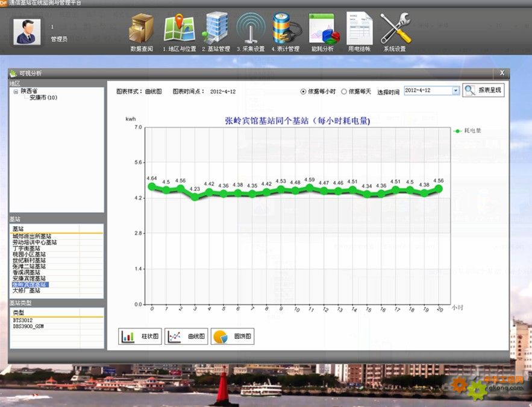Toggle the 耗电量 legend series marker

coord(458,130)
